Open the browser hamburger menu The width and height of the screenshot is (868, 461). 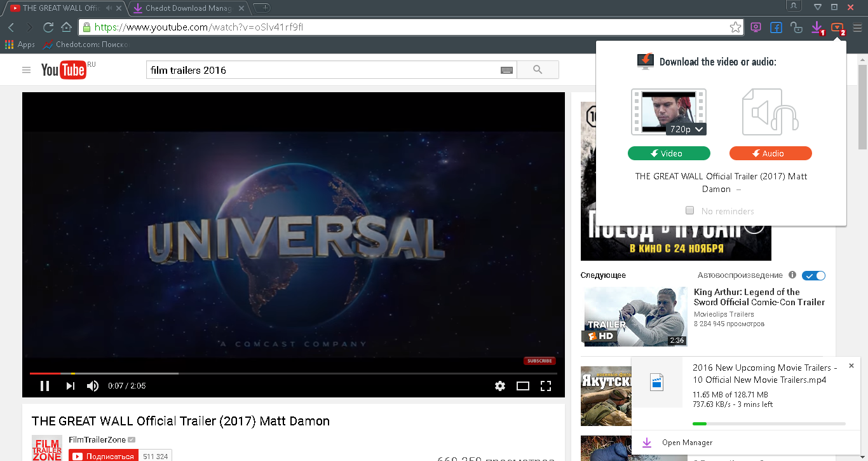pos(857,27)
